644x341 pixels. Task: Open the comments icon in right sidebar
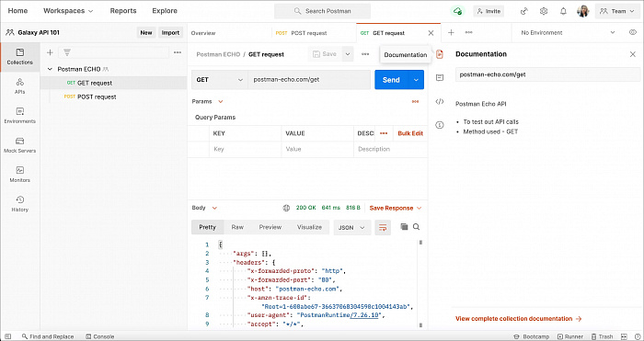(x=440, y=77)
